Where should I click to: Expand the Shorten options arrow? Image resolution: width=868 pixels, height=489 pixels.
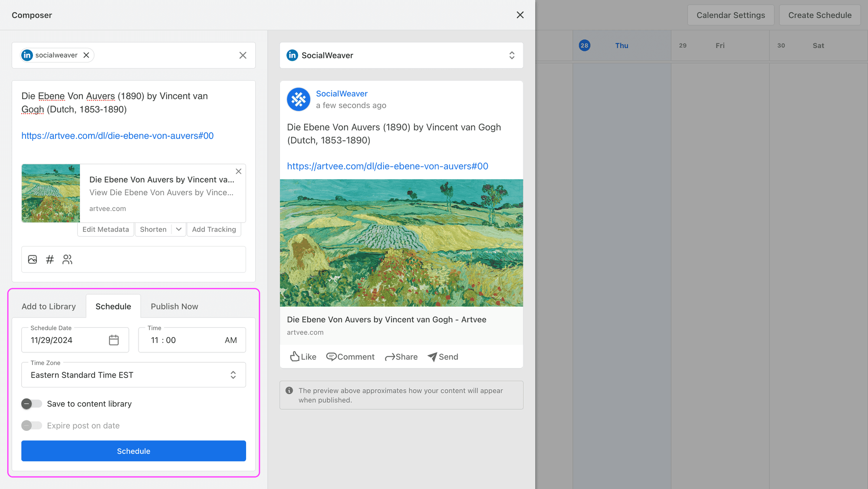point(179,229)
